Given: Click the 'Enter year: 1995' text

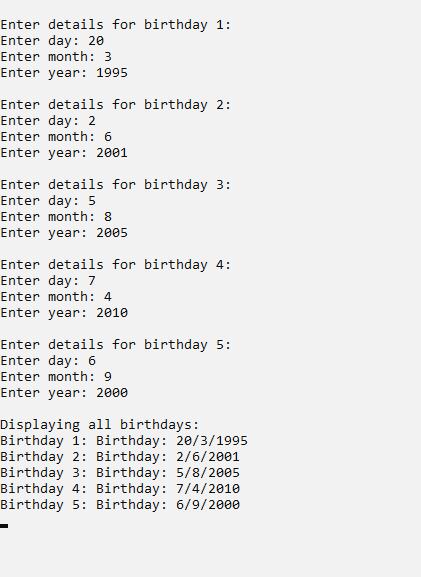Looking at the screenshot, I should (64, 73).
